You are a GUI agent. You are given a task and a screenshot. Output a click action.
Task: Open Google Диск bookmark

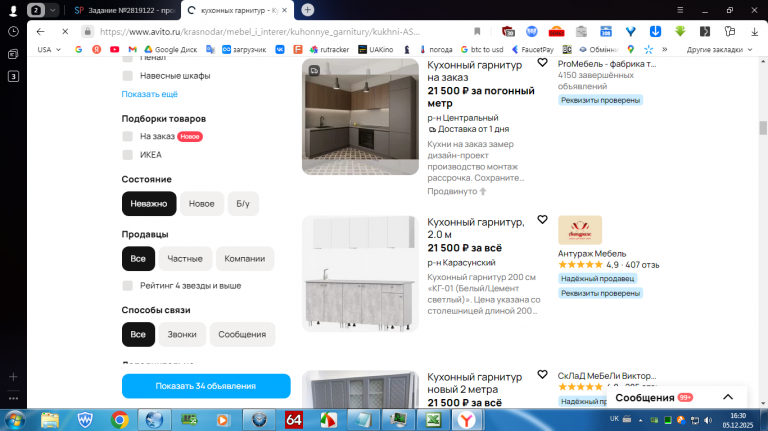pos(170,49)
